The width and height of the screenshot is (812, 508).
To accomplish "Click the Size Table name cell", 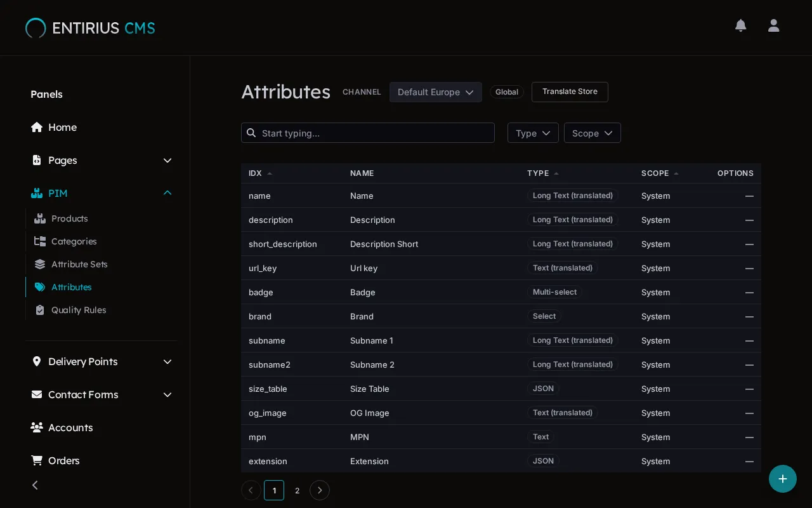I will coord(370,389).
